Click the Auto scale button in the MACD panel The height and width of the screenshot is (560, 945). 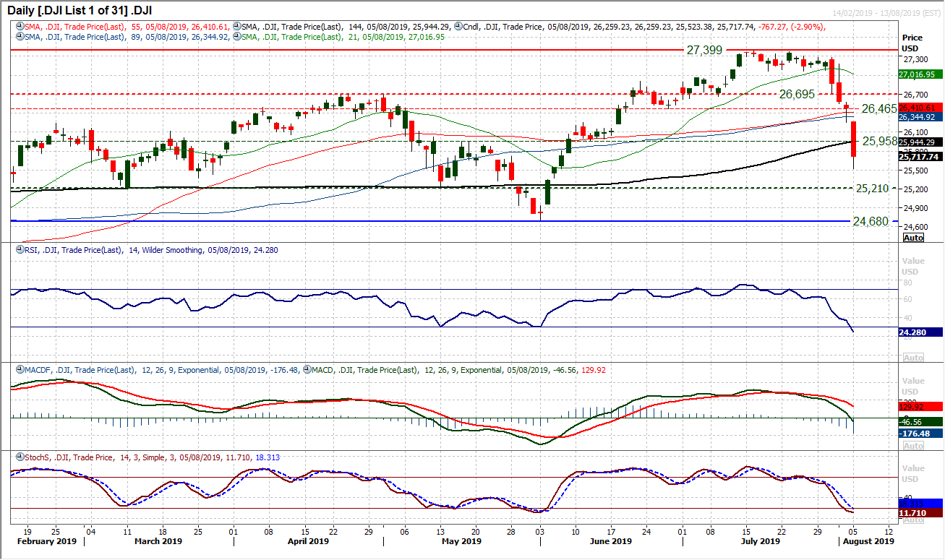[913, 446]
